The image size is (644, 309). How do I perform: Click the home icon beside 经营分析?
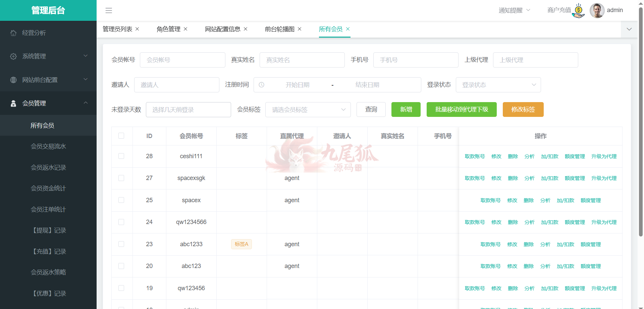pos(13,33)
